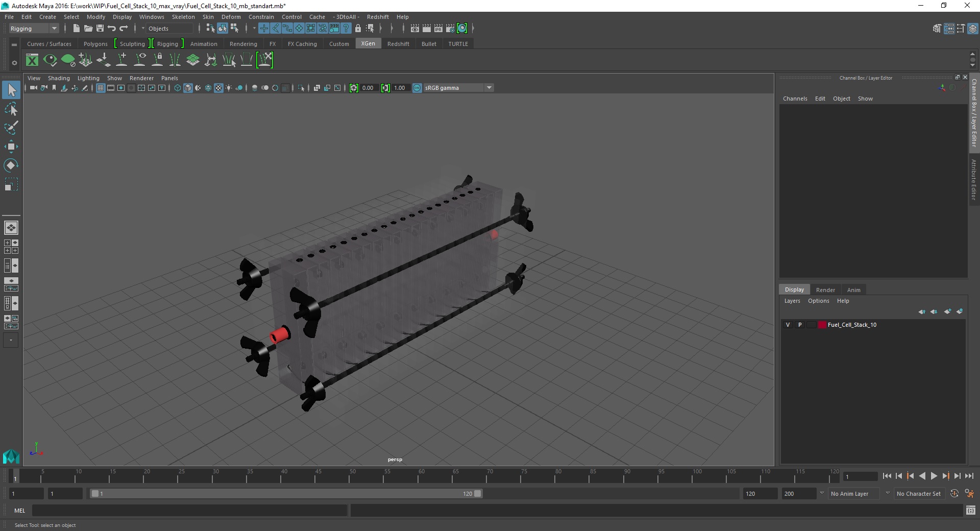Open the Script Editor icon
The width and height of the screenshot is (980, 531).
[971, 510]
